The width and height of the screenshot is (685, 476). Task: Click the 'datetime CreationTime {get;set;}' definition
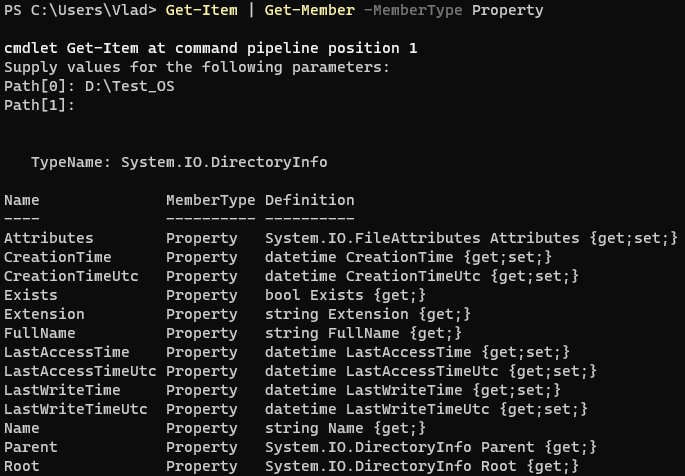[x=408, y=257]
